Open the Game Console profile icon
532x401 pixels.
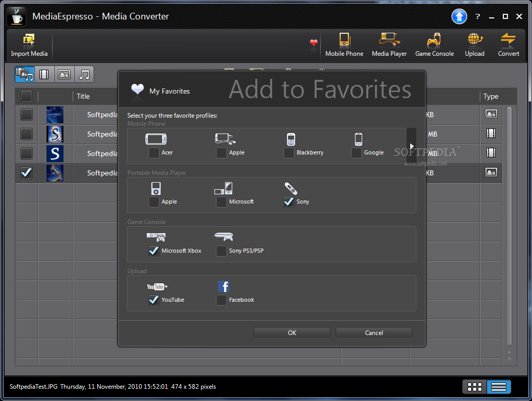point(434,39)
